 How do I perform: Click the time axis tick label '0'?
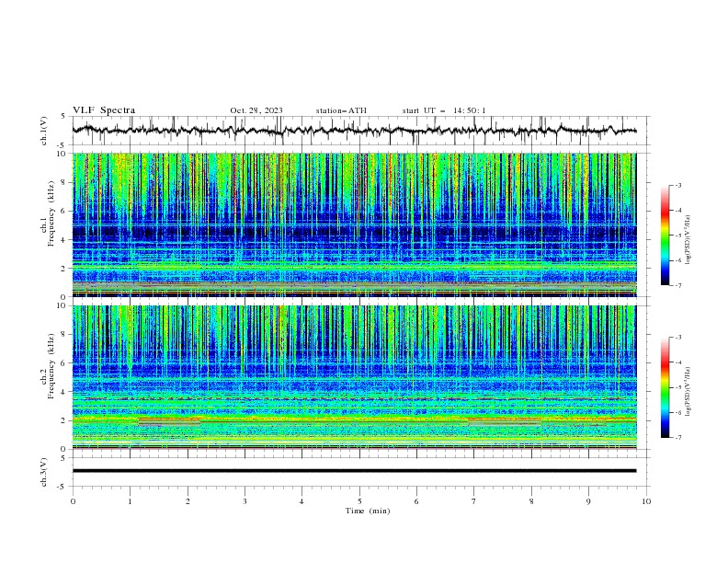(73, 501)
